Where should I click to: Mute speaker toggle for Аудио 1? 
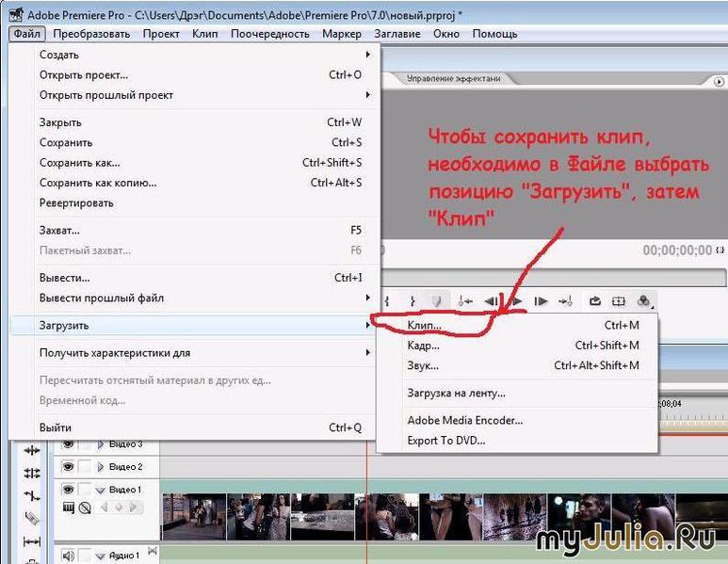[x=68, y=556]
